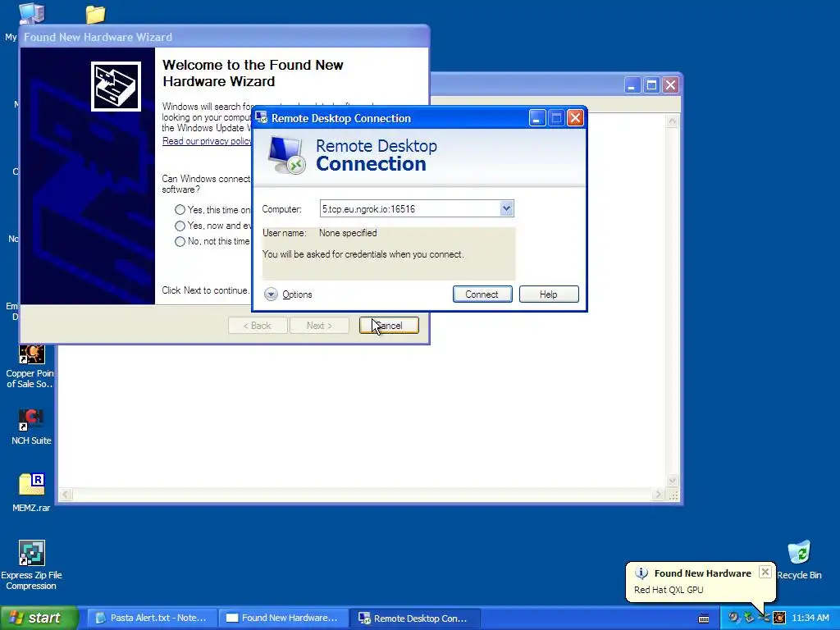Open the My Computer desktop icon
Viewport: 840px width, 630px height.
pos(31,13)
